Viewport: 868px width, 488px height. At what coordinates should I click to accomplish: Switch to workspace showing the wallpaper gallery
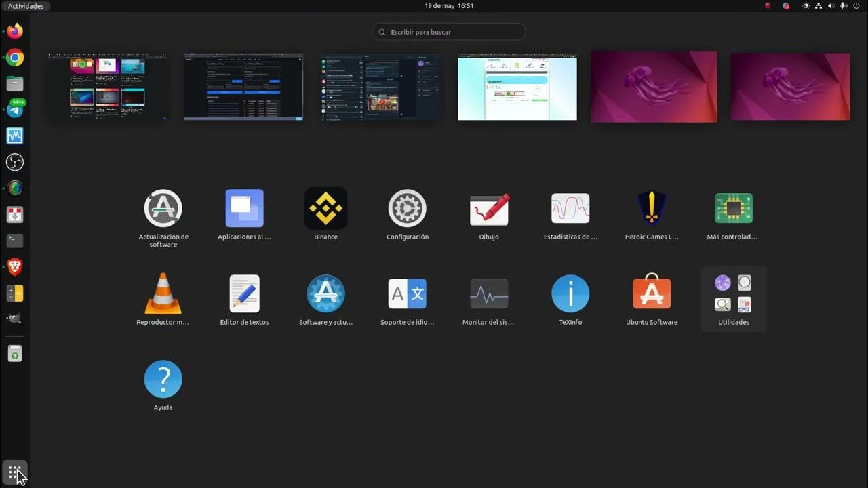[x=108, y=87]
